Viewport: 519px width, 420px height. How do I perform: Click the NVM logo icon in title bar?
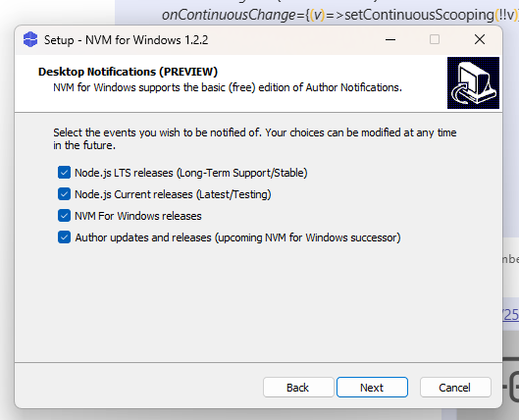(x=30, y=39)
